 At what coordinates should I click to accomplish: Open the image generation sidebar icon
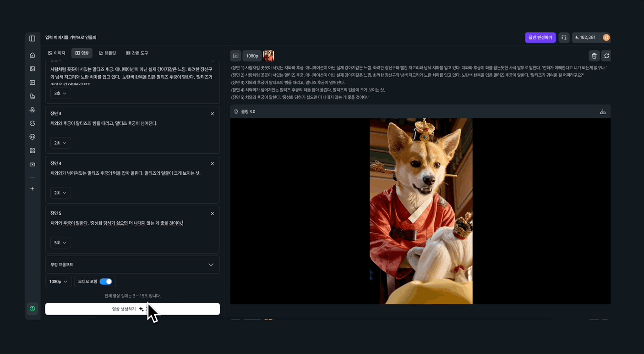pos(32,69)
